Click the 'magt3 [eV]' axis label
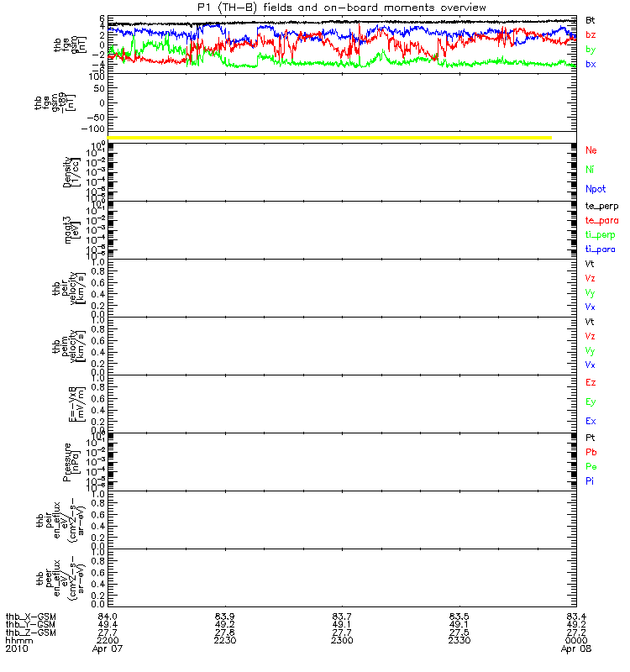The width and height of the screenshot is (630, 672). pos(71,230)
